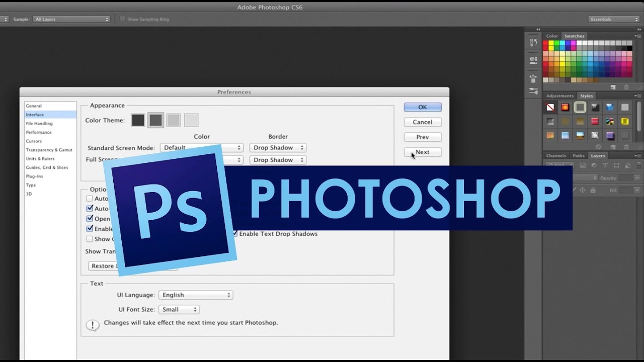Image resolution: width=644 pixels, height=362 pixels.
Task: Open the Layers panel flyout menu
Action: click(x=639, y=155)
